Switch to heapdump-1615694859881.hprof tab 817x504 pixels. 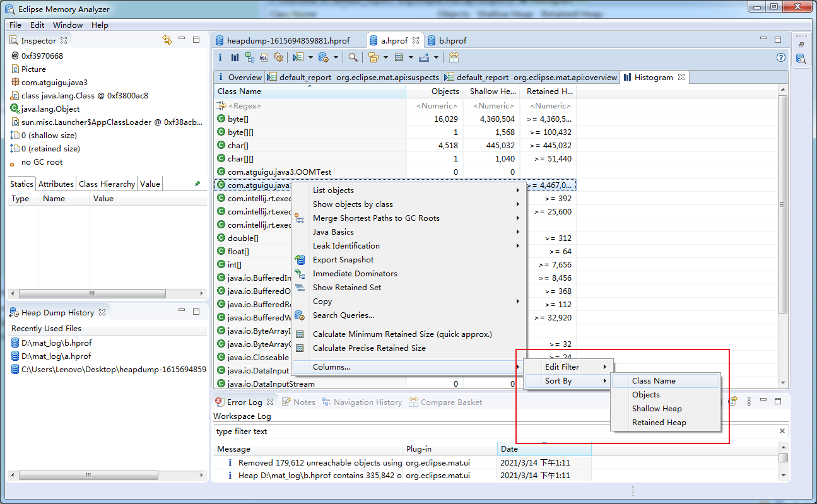pos(288,40)
